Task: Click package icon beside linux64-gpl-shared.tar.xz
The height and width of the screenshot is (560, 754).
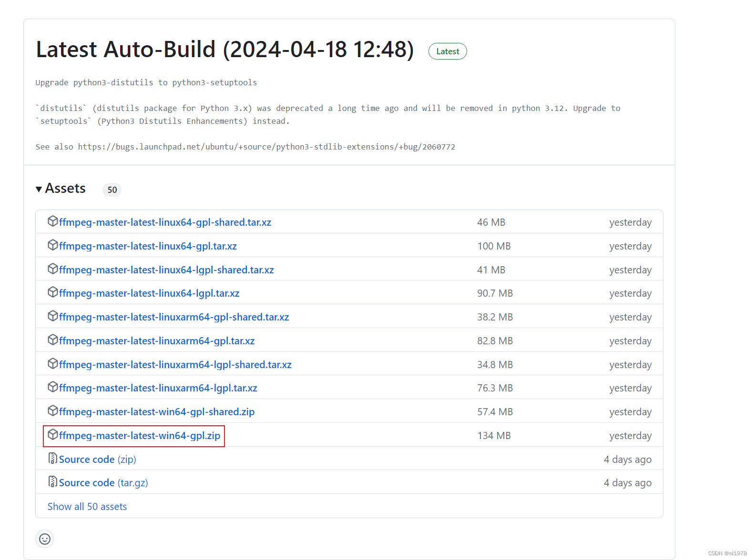Action: click(x=53, y=221)
